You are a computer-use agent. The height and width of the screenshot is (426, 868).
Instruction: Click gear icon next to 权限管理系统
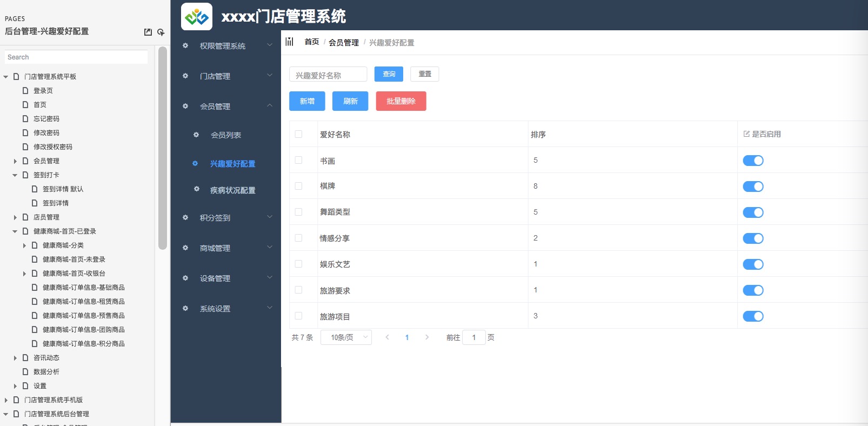click(x=185, y=45)
